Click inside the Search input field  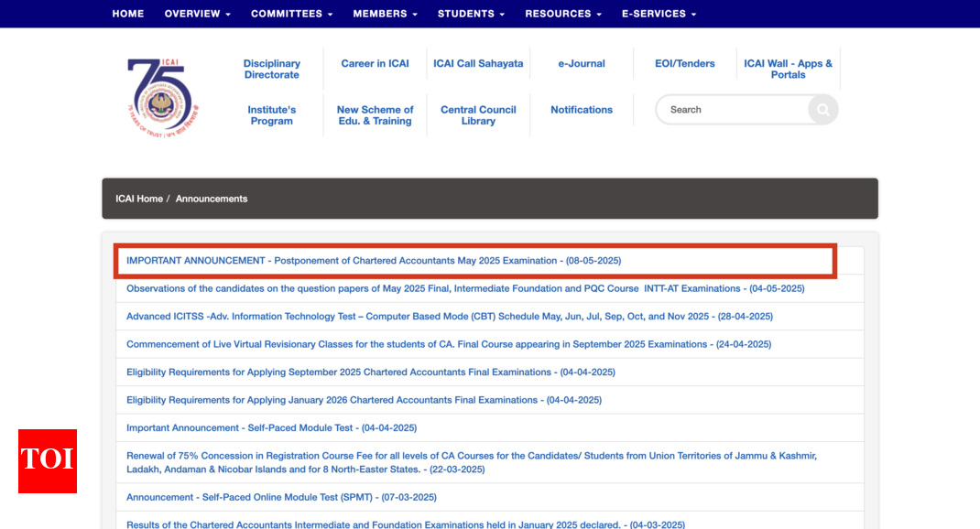(733, 110)
